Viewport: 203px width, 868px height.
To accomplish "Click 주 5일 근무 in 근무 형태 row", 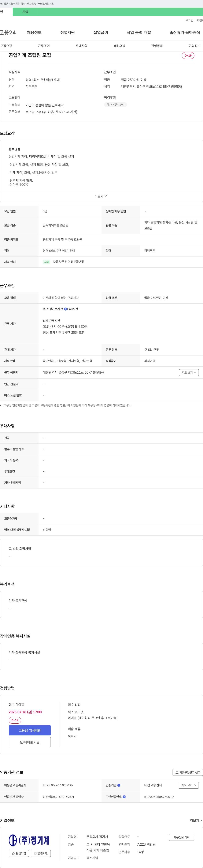I will coord(151,350).
